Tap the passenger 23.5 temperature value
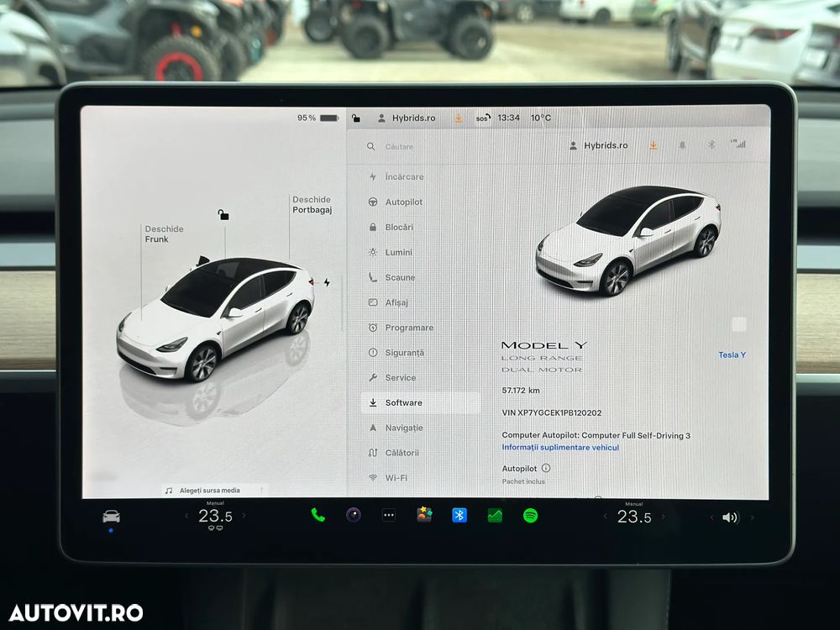 (x=634, y=517)
